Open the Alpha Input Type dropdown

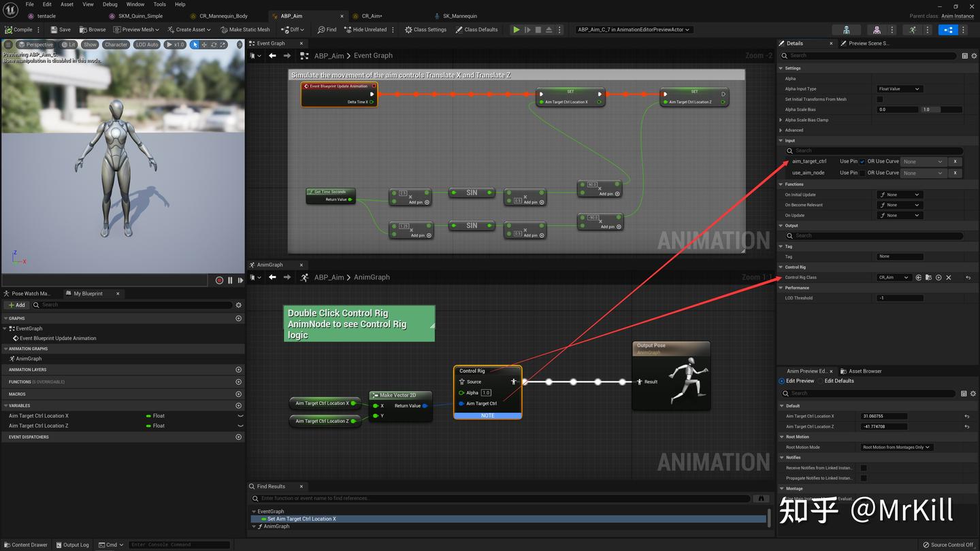point(899,89)
